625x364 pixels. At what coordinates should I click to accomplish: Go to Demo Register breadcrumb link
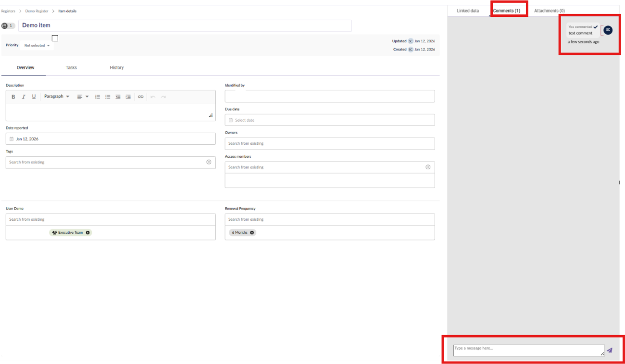[37, 11]
